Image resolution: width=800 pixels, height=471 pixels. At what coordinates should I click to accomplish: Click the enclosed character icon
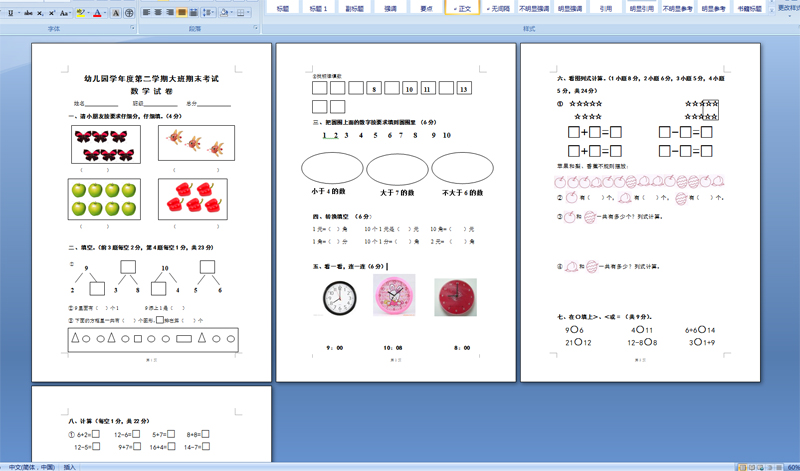(129, 13)
